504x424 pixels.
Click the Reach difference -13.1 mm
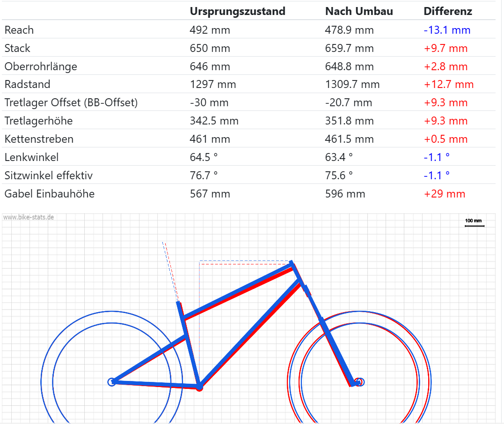point(447,30)
